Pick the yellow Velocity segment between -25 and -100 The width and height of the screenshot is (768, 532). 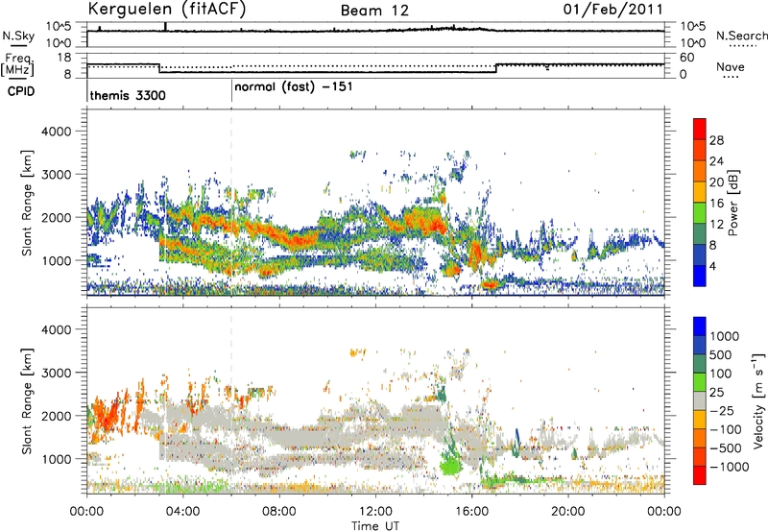(x=700, y=420)
